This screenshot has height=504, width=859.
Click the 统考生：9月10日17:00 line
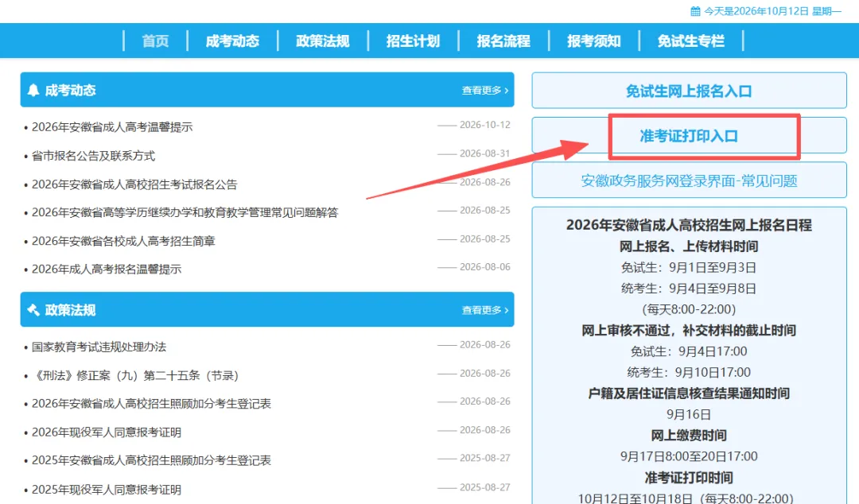(x=689, y=373)
